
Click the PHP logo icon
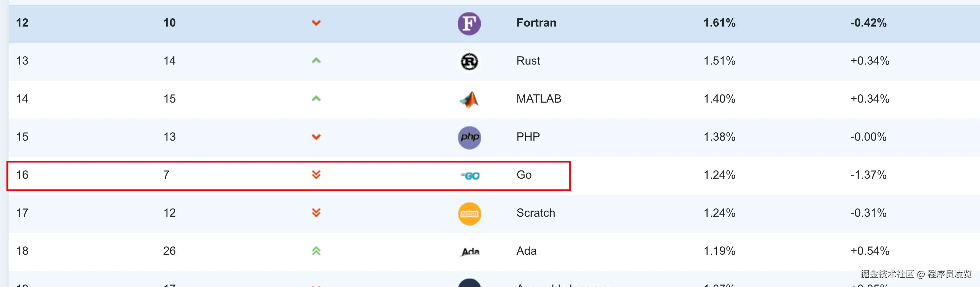(x=469, y=137)
